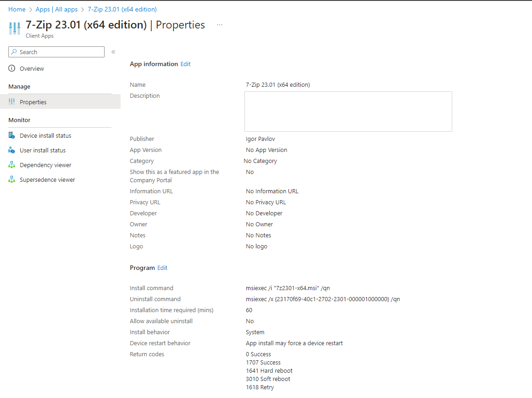
Task: Click the 7-Zip 23.01 breadcrumb link
Action: pos(122,9)
